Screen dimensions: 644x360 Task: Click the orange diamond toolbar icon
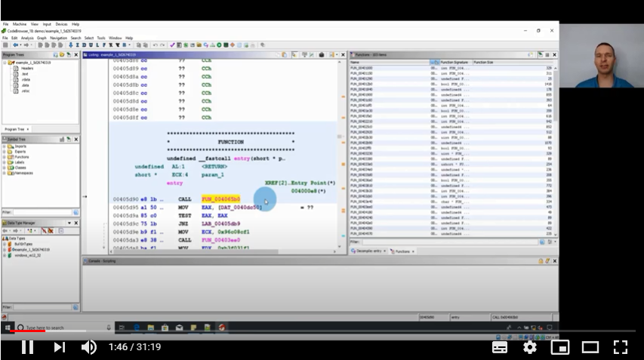click(x=233, y=45)
